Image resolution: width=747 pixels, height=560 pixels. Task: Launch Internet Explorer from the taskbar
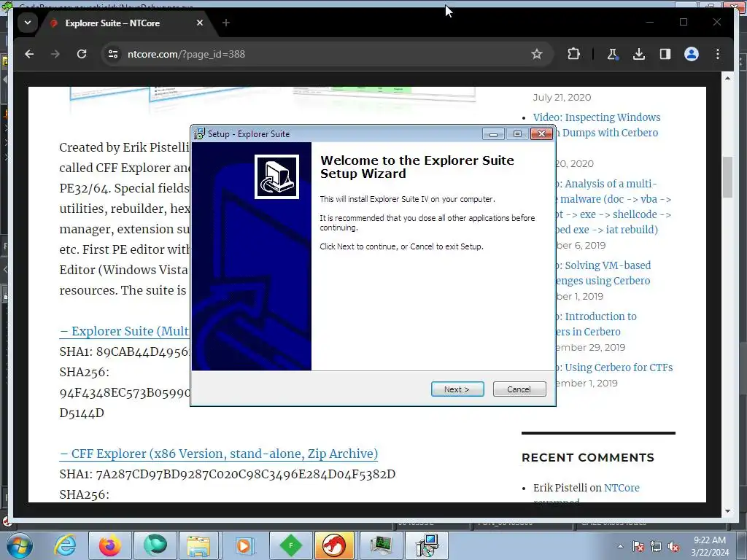[65, 545]
